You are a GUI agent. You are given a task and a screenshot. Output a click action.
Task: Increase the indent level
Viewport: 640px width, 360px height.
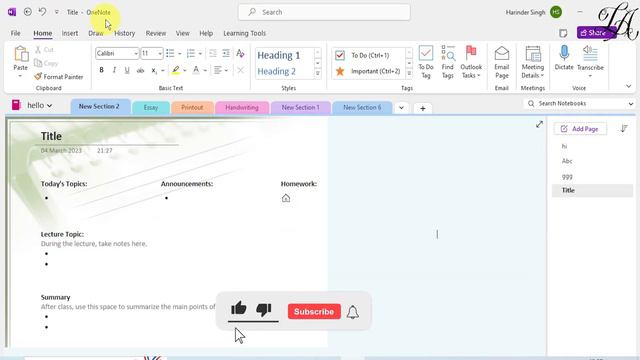(226, 53)
